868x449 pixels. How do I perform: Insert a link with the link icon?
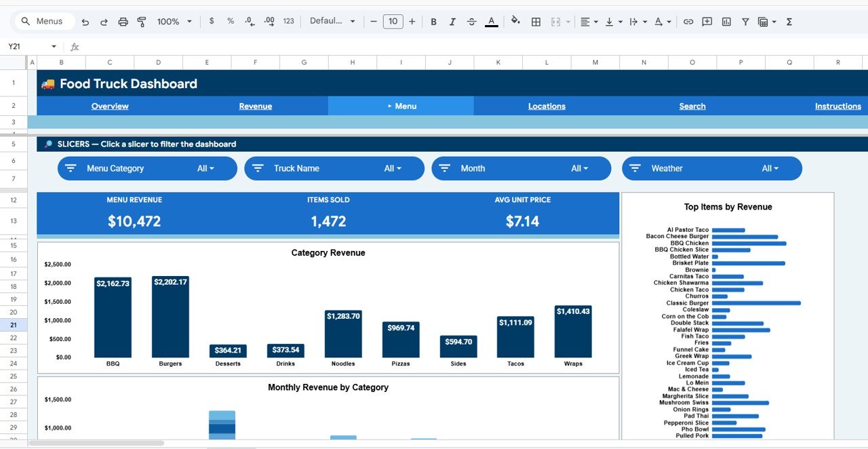tap(688, 21)
